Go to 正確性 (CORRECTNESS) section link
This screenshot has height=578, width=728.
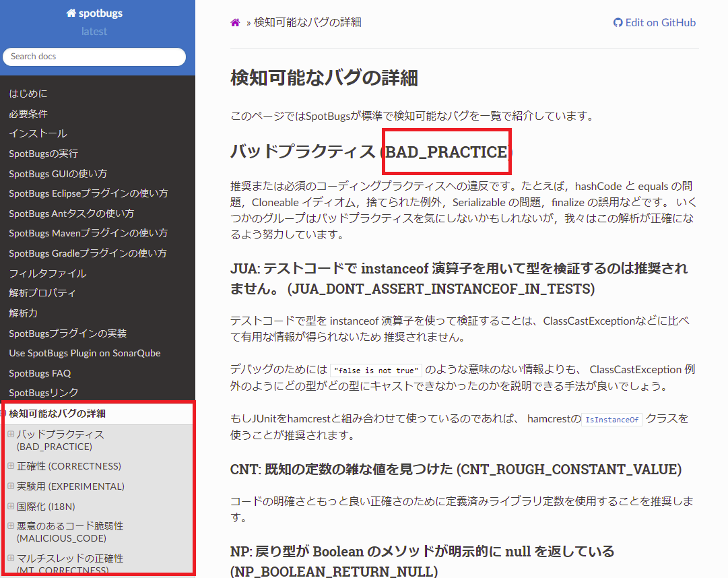[69, 466]
